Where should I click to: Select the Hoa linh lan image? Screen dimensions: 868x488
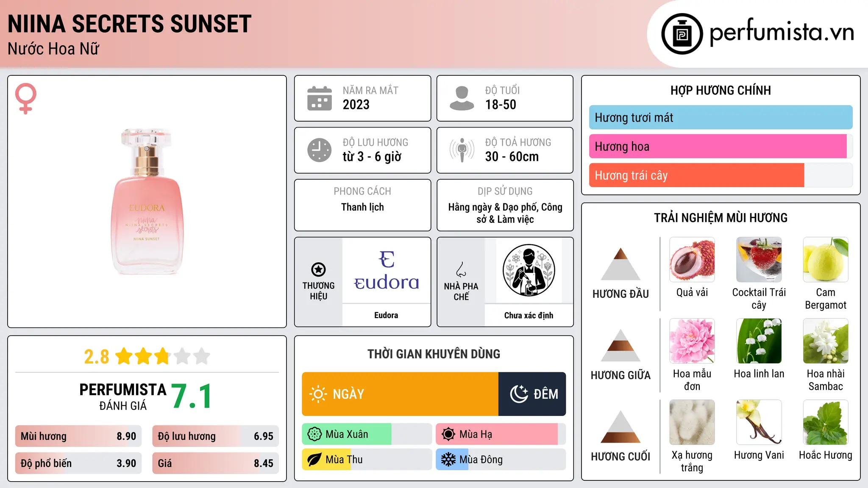point(759,341)
